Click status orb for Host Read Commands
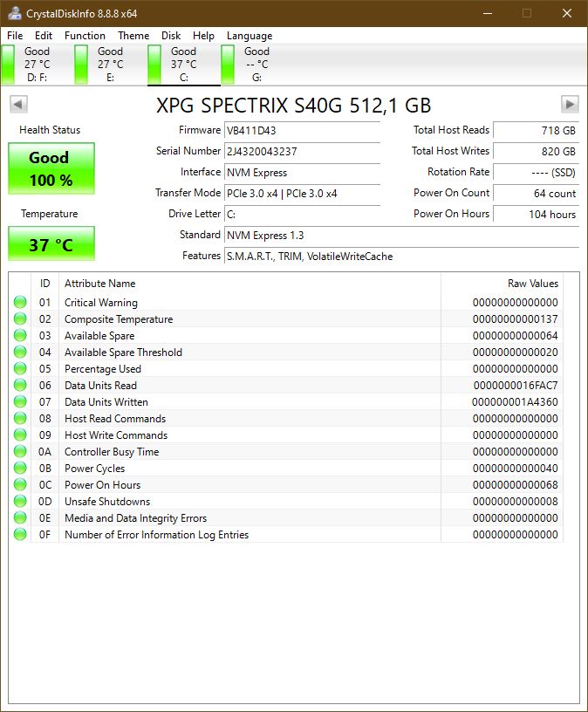 point(20,418)
